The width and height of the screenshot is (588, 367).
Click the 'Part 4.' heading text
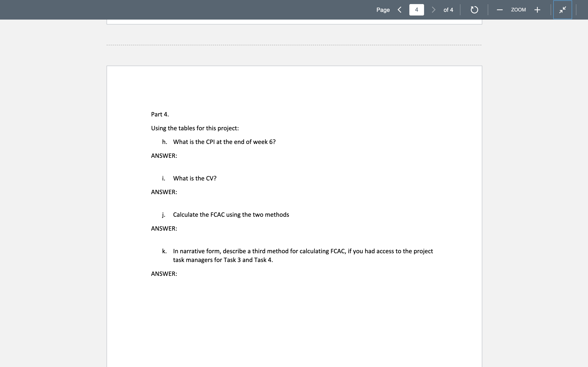coord(160,114)
